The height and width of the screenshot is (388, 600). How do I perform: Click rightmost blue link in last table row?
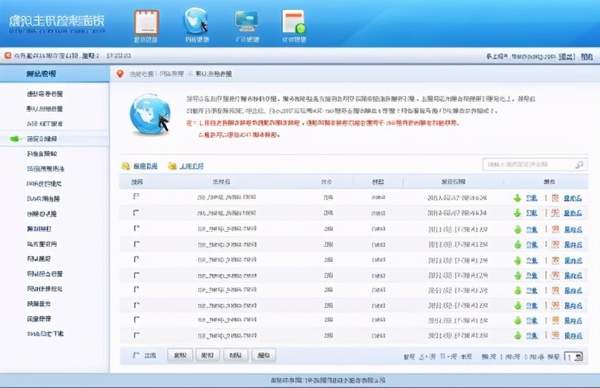[573, 336]
